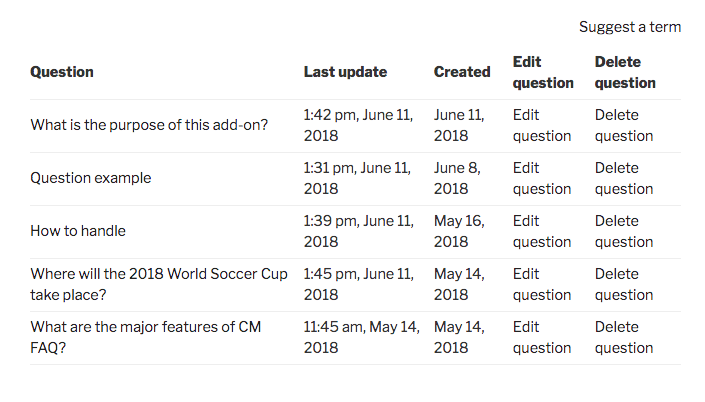Click the Edit question column header

pyautogui.click(x=543, y=72)
